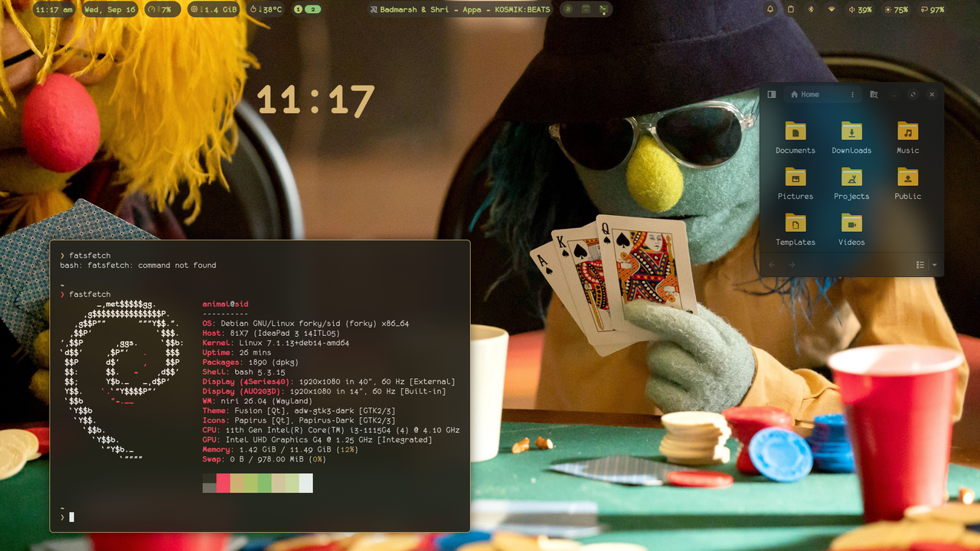The height and width of the screenshot is (551, 980).
Task: Click the first app icon in the tray group
Action: coord(568,9)
